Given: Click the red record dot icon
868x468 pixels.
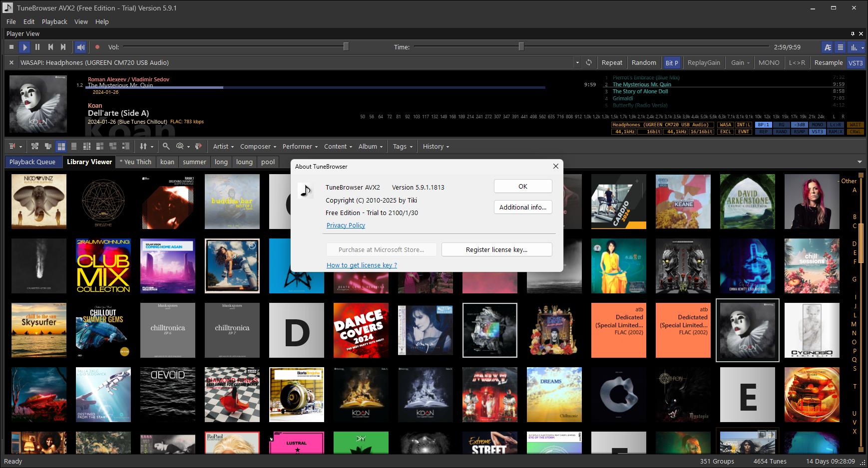Looking at the screenshot, I should (x=97, y=47).
